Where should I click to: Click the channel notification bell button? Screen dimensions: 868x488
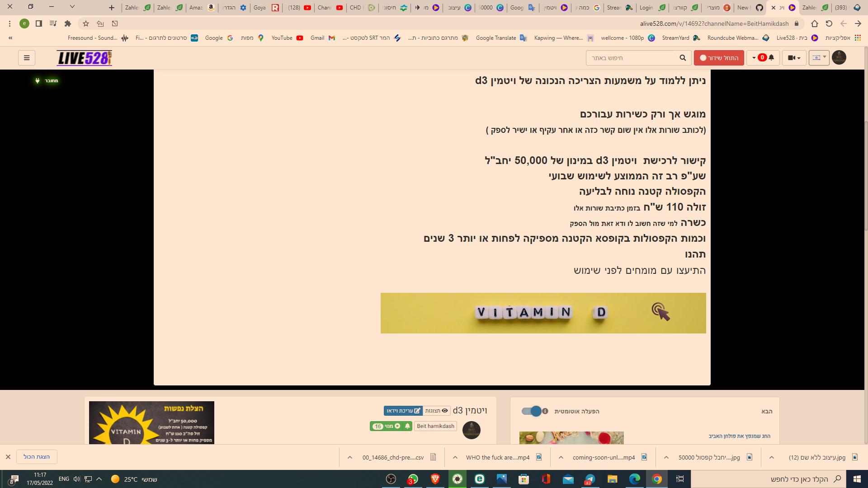(407, 426)
